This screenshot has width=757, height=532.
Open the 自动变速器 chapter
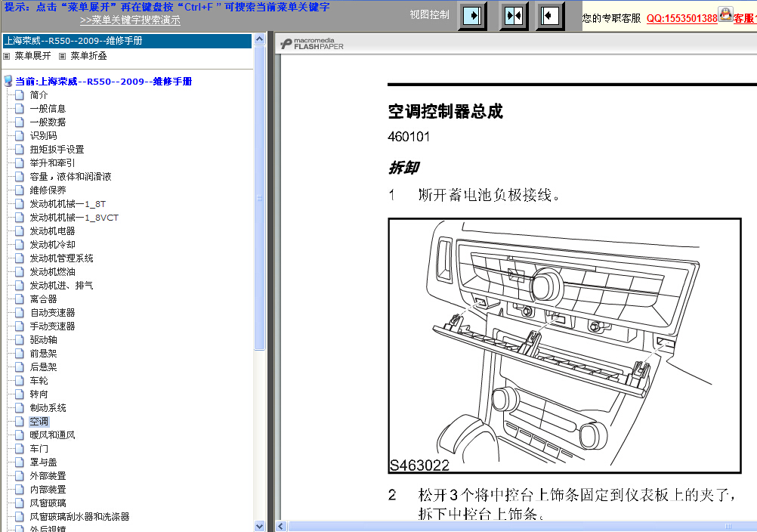(x=52, y=313)
